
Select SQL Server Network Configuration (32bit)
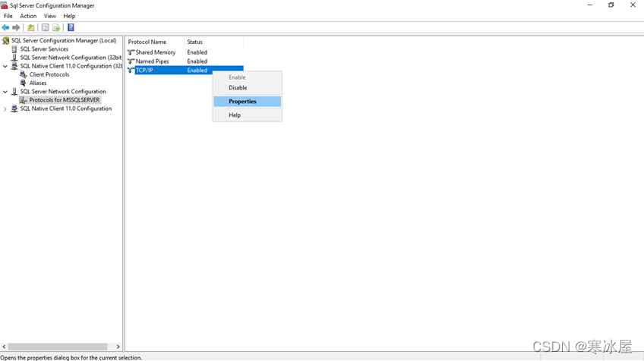[x=71, y=58]
